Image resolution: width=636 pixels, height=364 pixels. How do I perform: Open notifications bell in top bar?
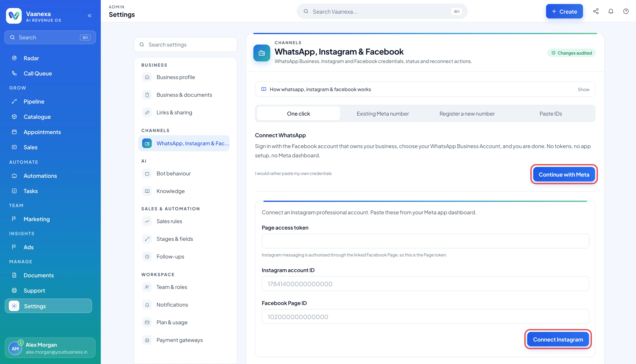pyautogui.click(x=611, y=11)
